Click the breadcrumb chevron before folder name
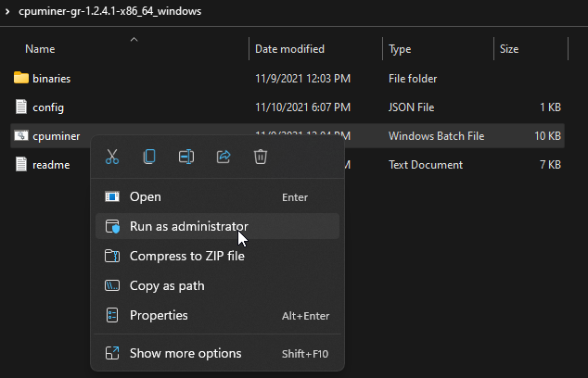The width and height of the screenshot is (588, 378). 7,11
